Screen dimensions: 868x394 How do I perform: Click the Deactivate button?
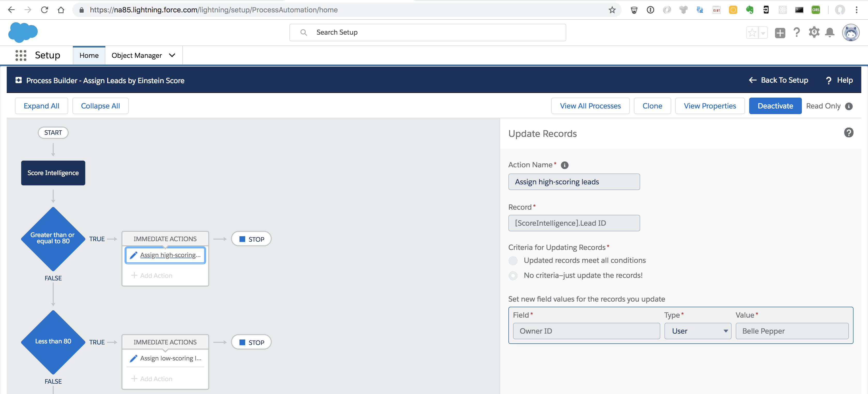coord(775,106)
